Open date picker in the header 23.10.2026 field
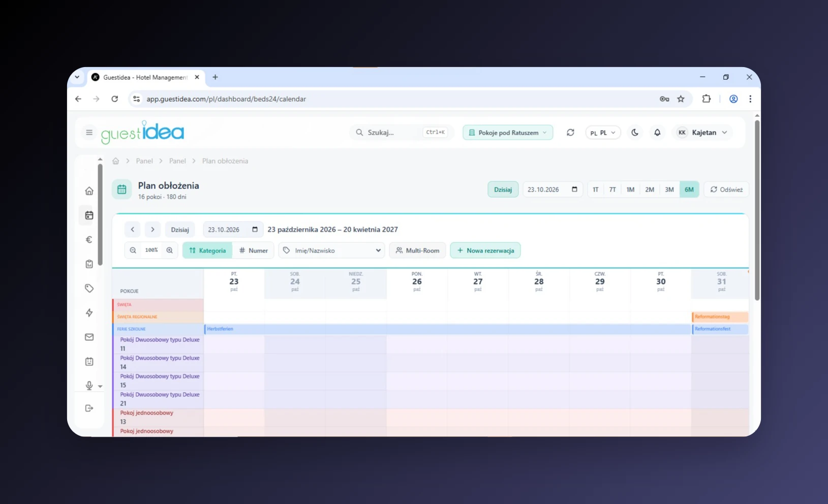Viewport: 828px width, 504px height. click(574, 190)
